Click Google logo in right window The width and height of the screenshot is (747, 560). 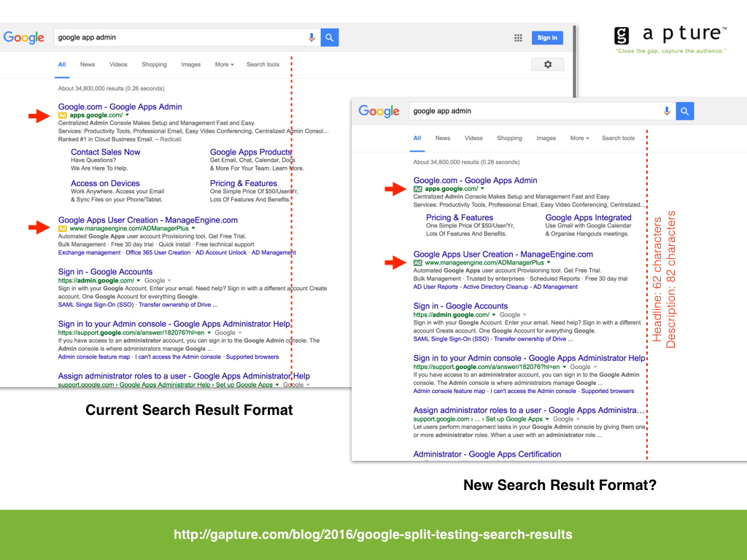point(379,111)
